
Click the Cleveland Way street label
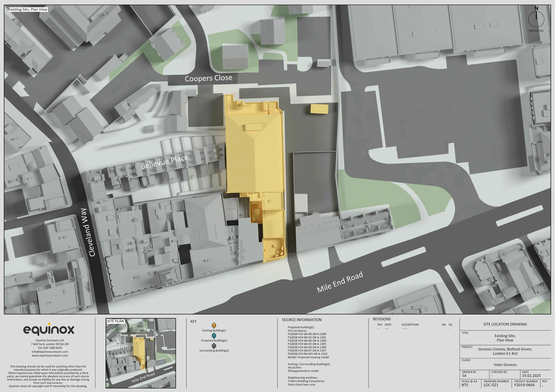point(88,232)
